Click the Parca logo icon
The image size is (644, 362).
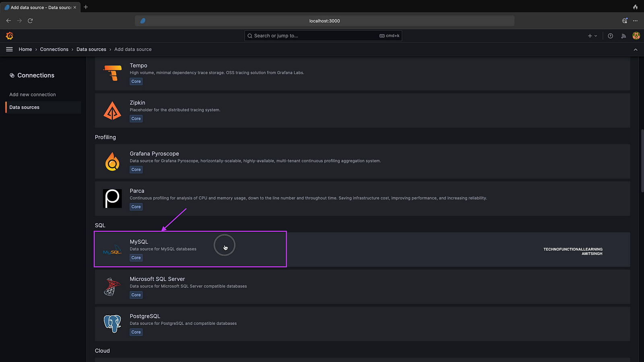tap(112, 199)
